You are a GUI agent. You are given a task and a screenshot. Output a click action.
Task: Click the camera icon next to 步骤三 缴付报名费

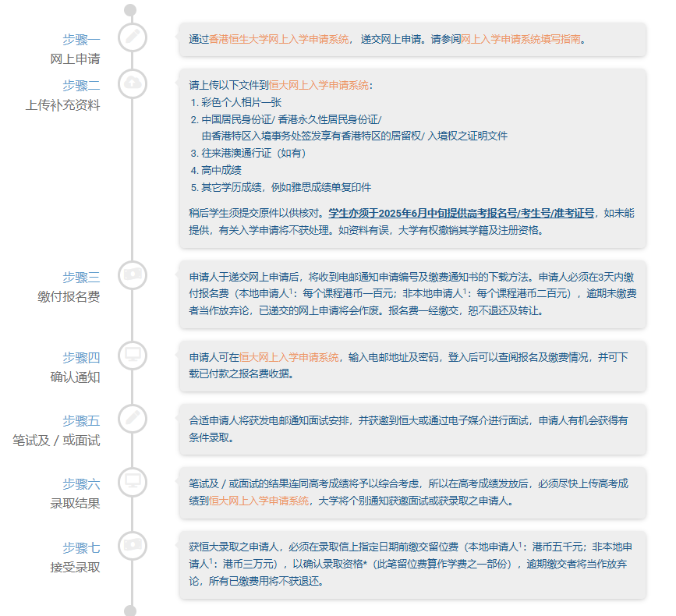[131, 275]
